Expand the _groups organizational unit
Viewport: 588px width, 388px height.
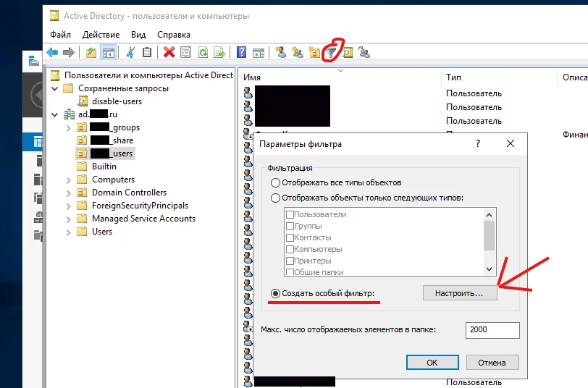tap(68, 128)
